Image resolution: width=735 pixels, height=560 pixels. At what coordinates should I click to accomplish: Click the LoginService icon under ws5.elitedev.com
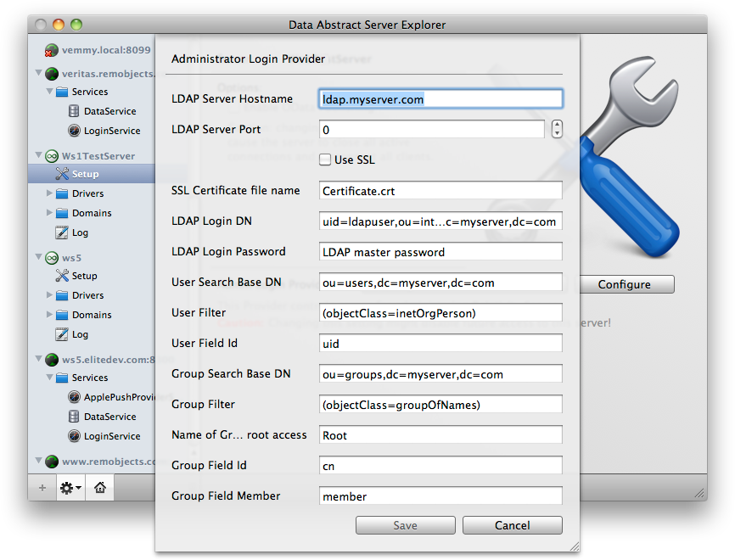(74, 436)
